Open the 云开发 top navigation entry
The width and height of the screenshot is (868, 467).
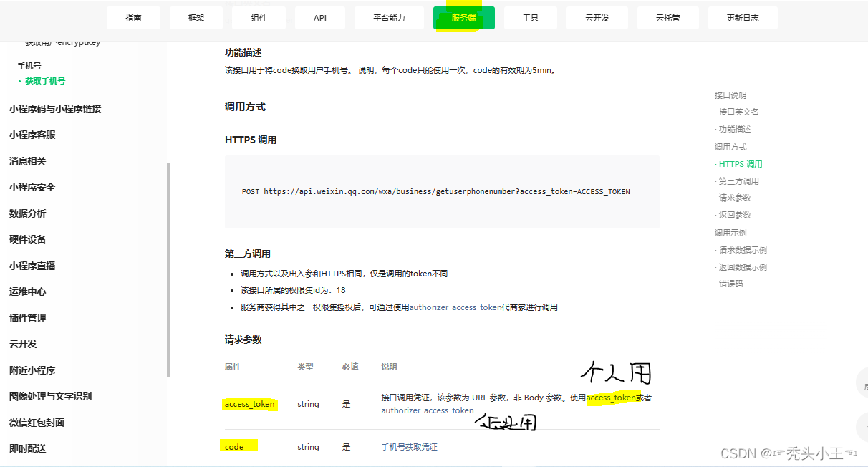[x=597, y=18]
